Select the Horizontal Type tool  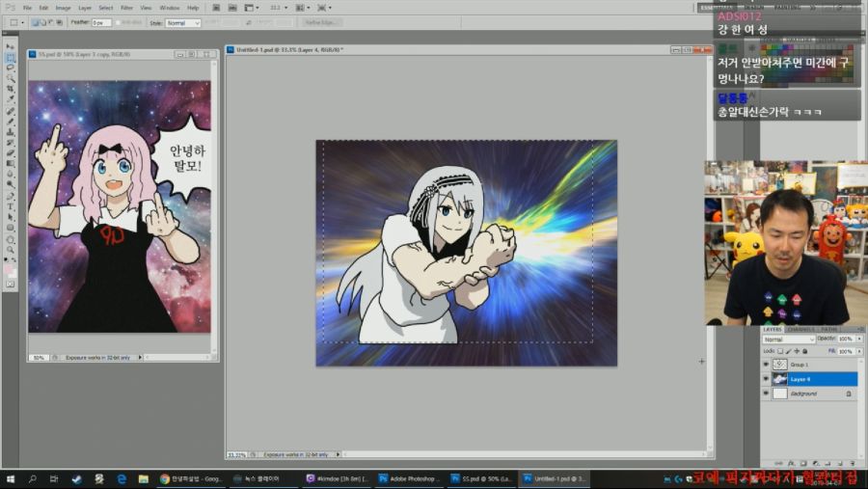[11, 205]
